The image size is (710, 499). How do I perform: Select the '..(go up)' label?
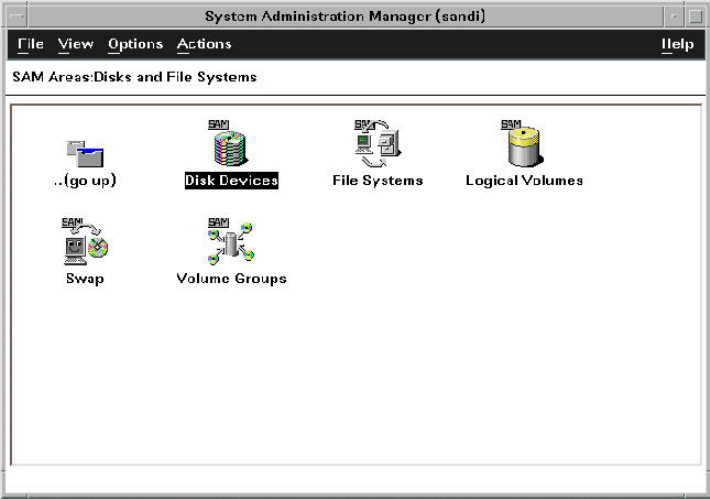tap(85, 181)
